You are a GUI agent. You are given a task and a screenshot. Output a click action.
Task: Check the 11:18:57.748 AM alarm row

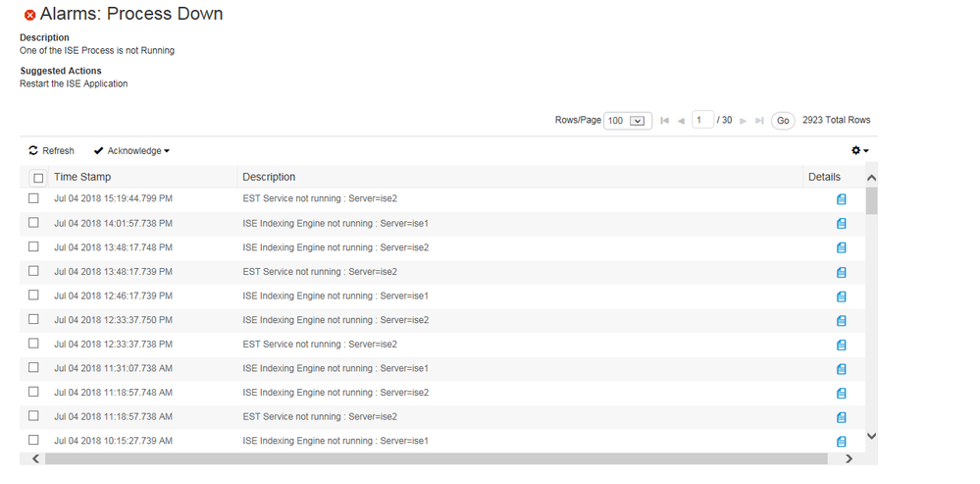tap(33, 392)
